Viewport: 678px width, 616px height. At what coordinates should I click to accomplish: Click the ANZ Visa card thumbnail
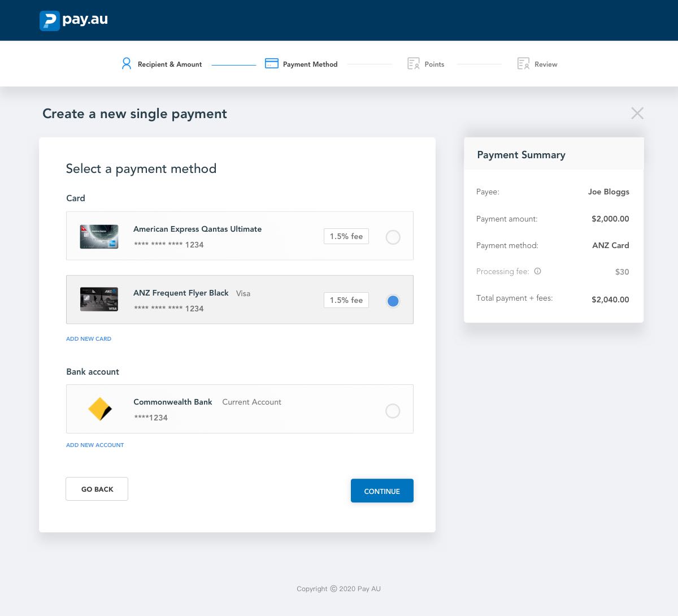pyautogui.click(x=99, y=300)
